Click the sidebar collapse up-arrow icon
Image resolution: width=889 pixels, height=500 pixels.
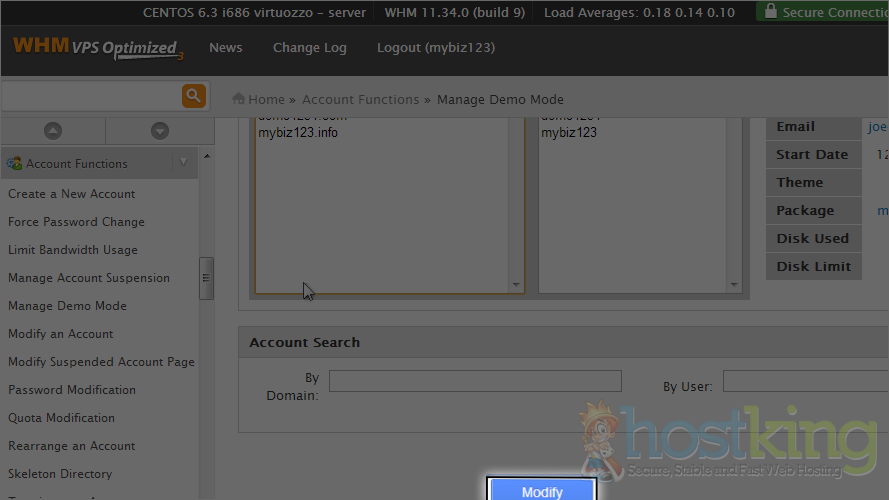[53, 131]
